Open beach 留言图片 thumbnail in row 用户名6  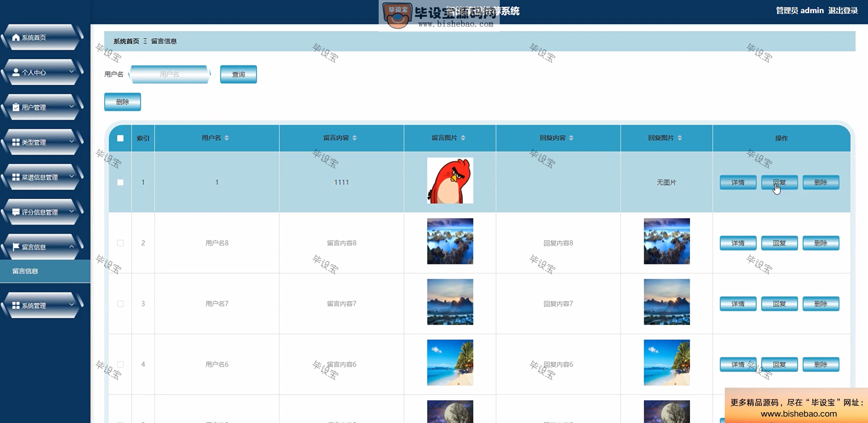pyautogui.click(x=450, y=362)
